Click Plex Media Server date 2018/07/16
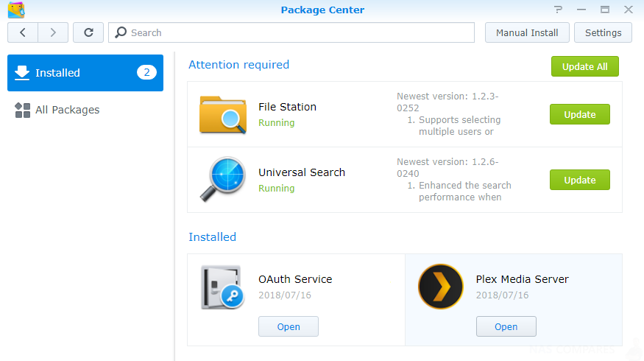This screenshot has width=644, height=361. (x=502, y=295)
